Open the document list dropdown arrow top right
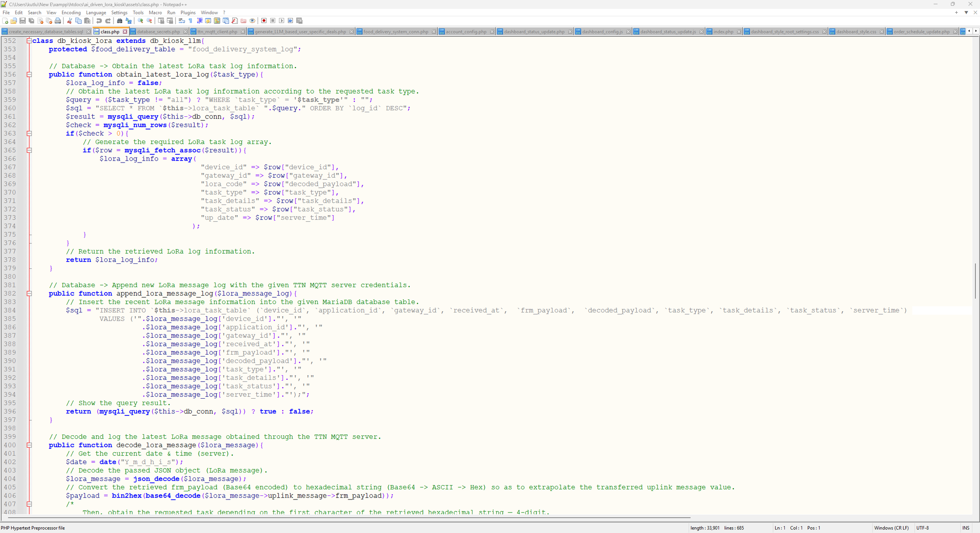Screen dimensions: 980x533 pos(966,13)
